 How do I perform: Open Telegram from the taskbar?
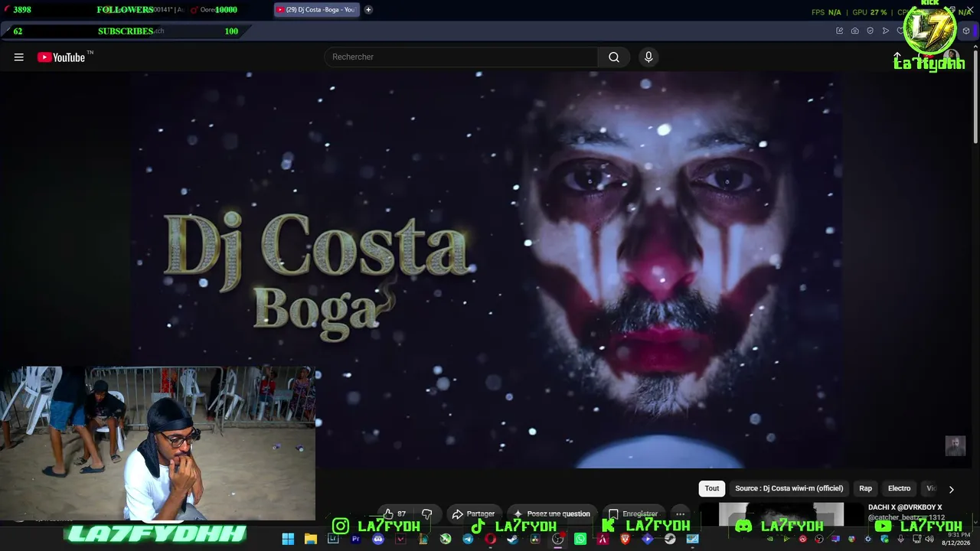coord(468,540)
